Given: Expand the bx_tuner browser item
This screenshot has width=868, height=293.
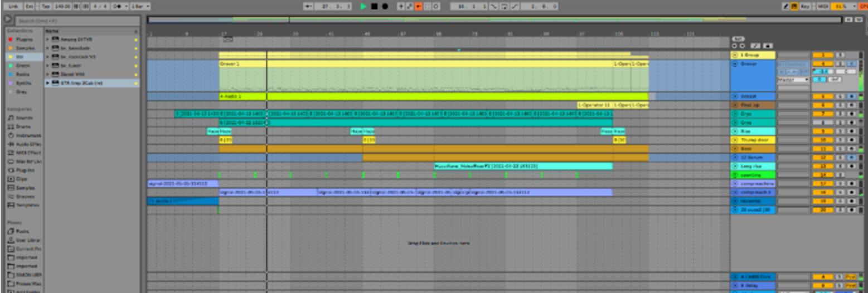Looking at the screenshot, I should coord(47,65).
